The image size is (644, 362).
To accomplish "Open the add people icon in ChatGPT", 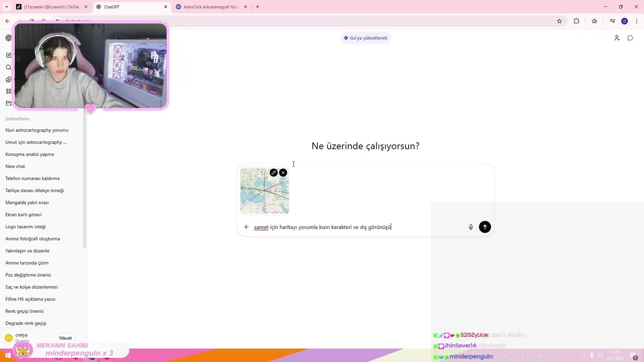I will pos(617,38).
